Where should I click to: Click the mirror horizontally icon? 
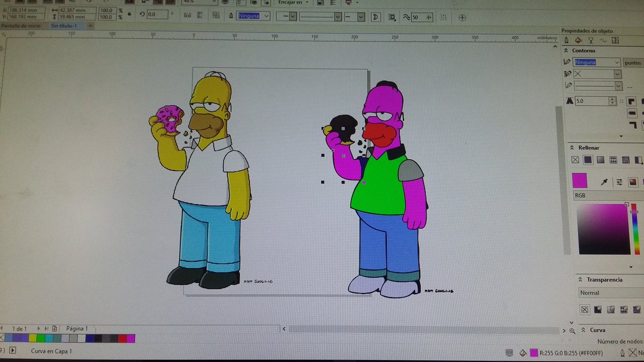186,16
